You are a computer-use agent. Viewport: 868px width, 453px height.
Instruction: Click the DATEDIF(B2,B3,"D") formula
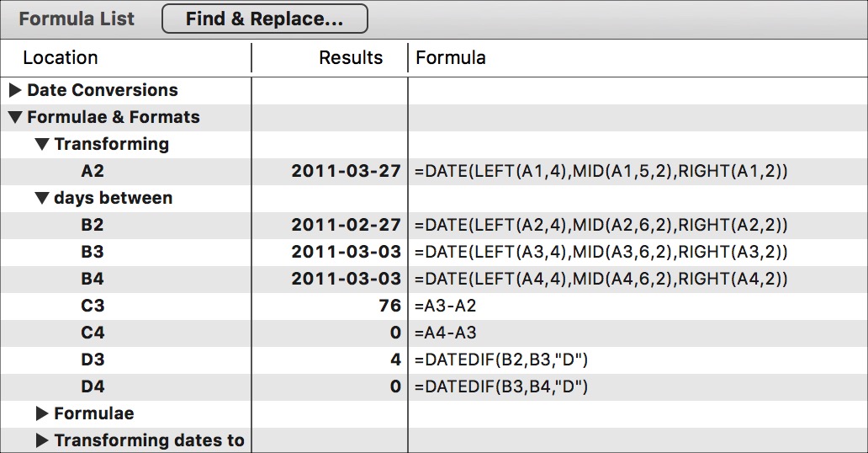click(x=501, y=360)
